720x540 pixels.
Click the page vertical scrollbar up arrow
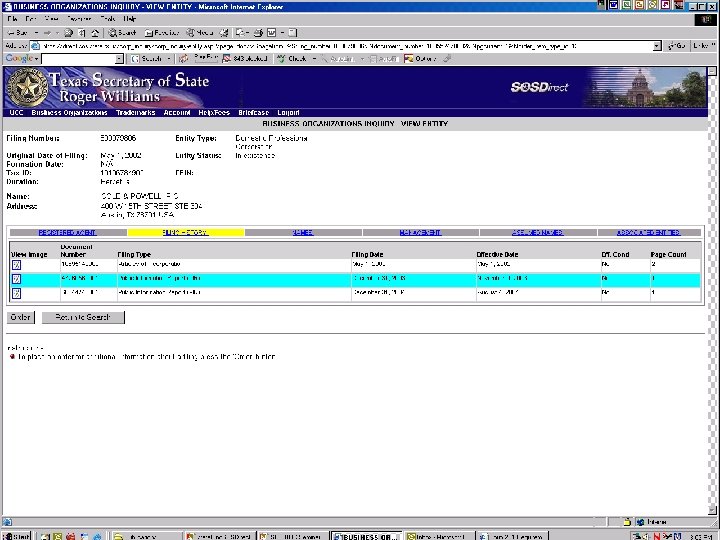tap(712, 71)
